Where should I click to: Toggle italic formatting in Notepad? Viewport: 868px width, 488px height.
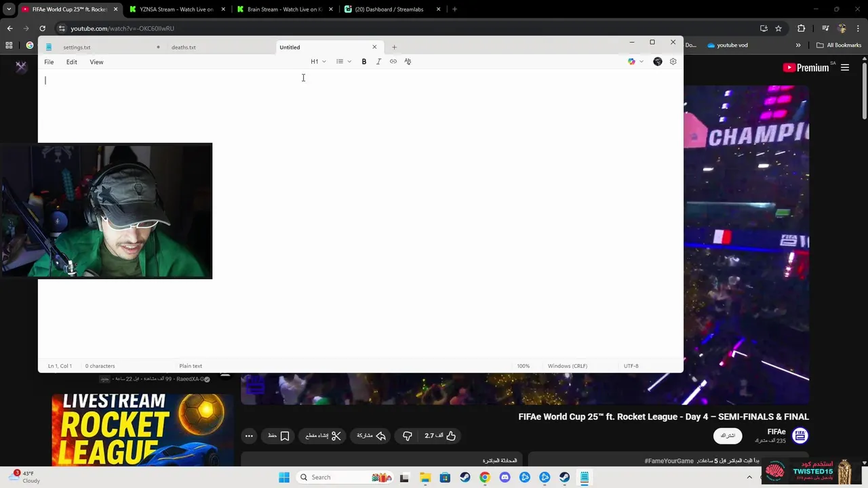(x=378, y=62)
